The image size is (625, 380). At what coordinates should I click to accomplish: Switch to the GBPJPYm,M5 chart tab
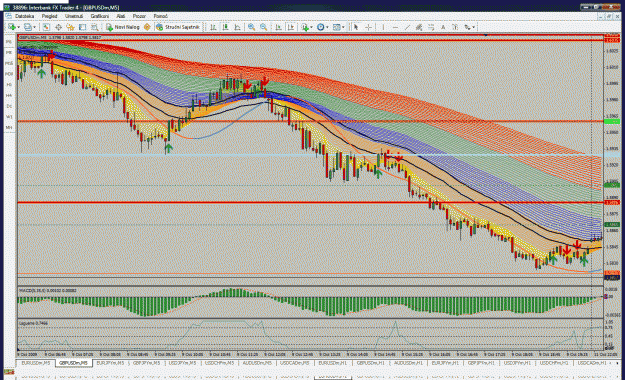click(x=146, y=363)
